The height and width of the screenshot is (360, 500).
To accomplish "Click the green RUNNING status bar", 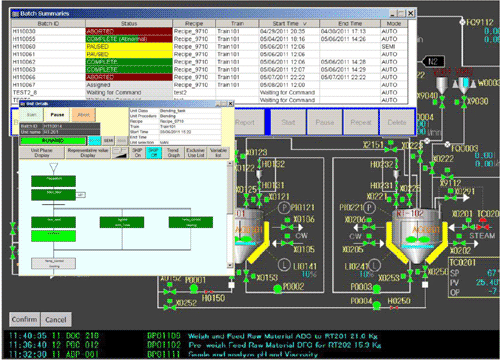I will coord(53,141).
